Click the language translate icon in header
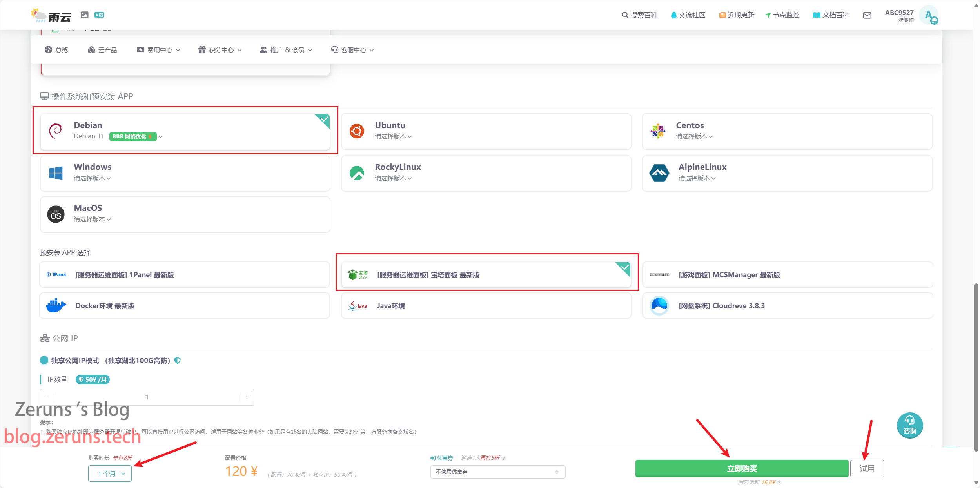The height and width of the screenshot is (488, 980). 99,15
